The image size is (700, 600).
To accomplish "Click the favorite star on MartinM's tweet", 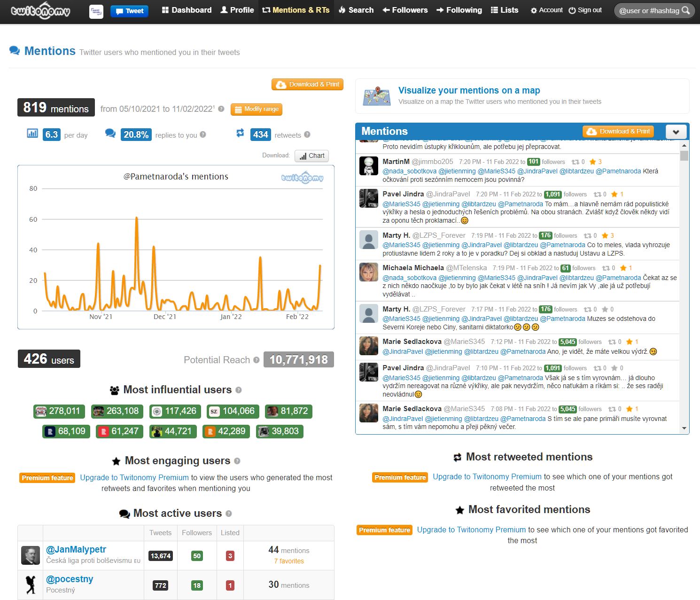I will [x=593, y=162].
